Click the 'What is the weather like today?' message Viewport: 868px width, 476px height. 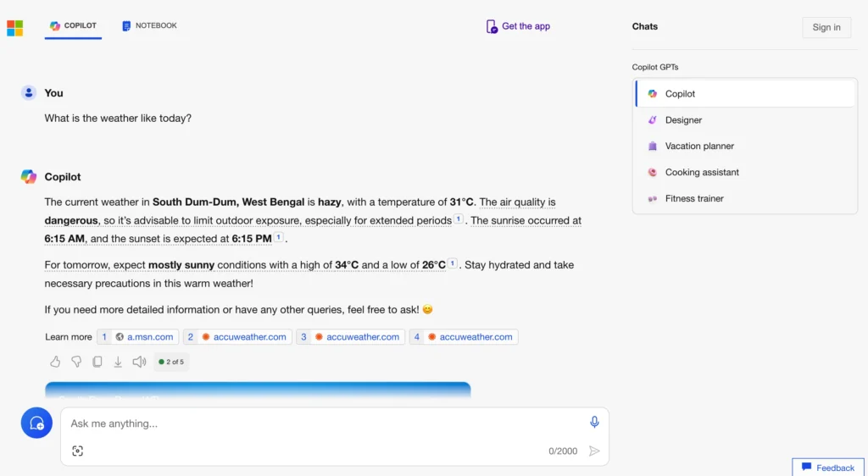tap(118, 118)
